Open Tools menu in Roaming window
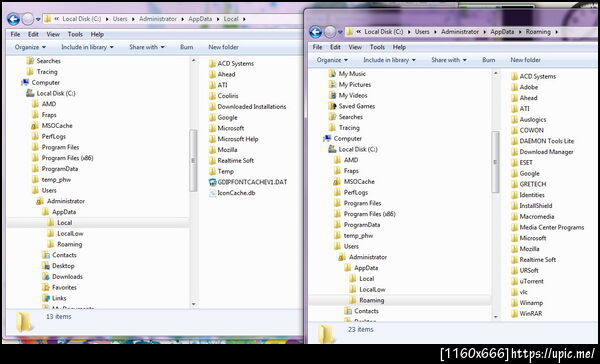This screenshot has width=600, height=364. [377, 47]
